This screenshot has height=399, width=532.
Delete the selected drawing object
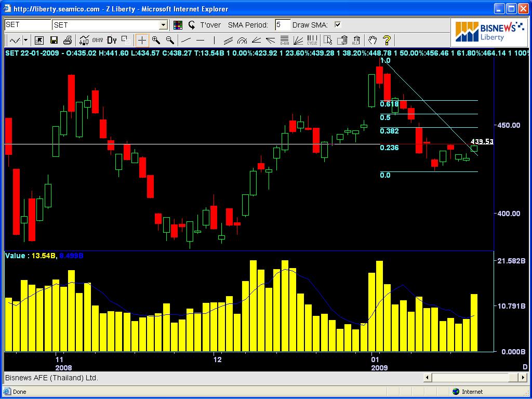(342, 41)
